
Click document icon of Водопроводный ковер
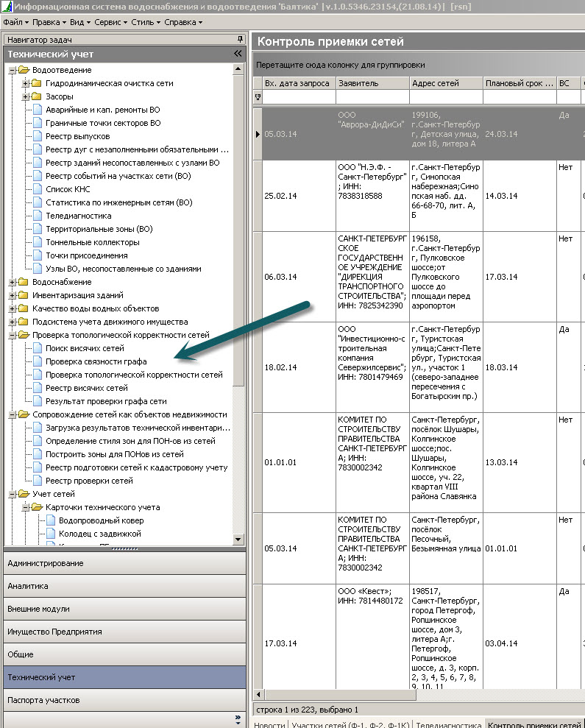51,520
